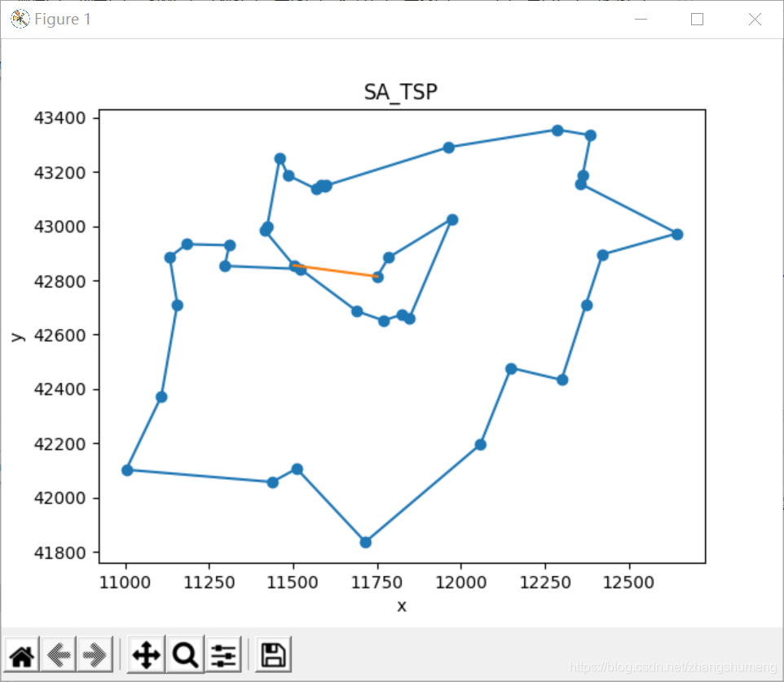The height and width of the screenshot is (682, 784).
Task: Go forward to next view arrow
Action: click(x=95, y=655)
